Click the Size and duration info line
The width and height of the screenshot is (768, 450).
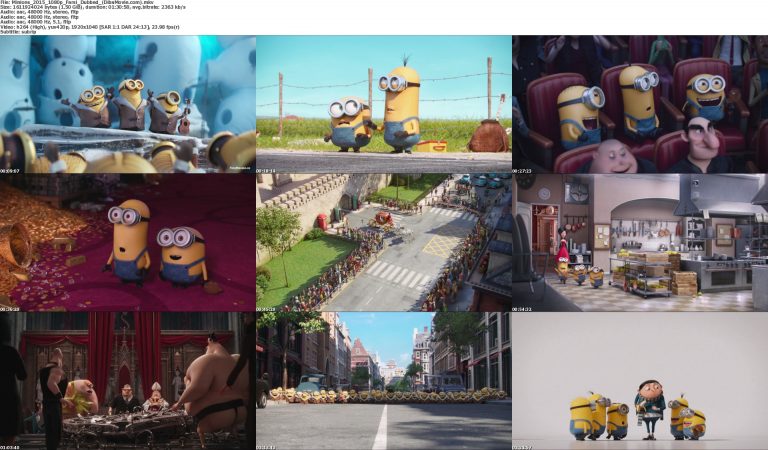click(93, 7)
